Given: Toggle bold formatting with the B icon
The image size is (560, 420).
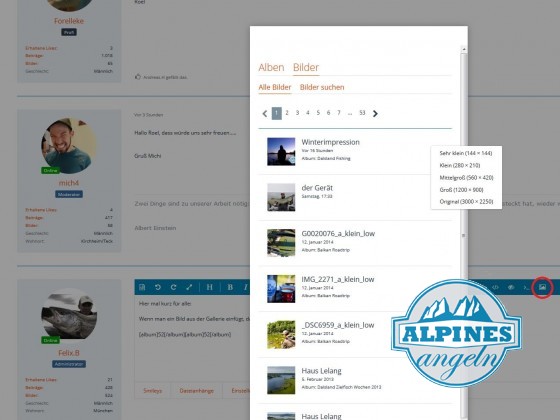Looking at the screenshot, I should [230, 287].
